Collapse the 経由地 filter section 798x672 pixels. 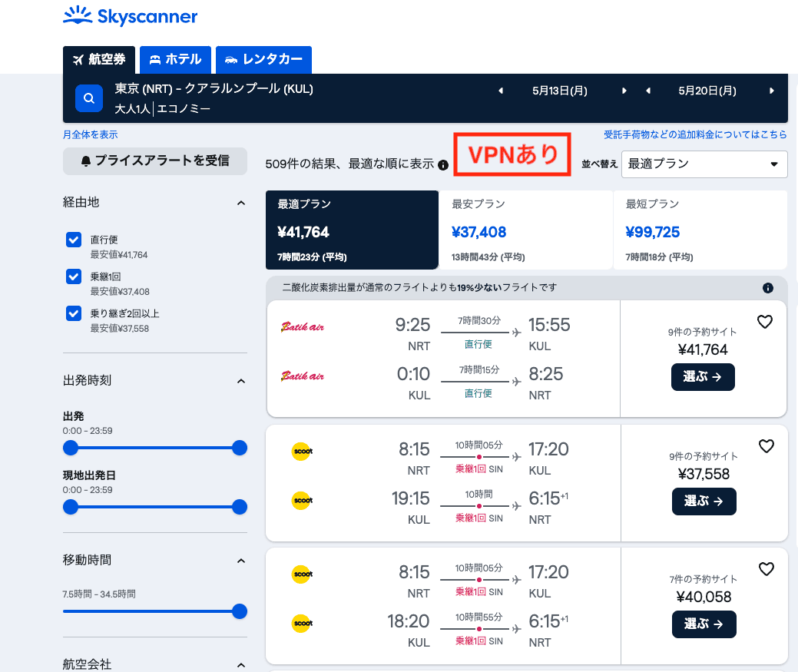pyautogui.click(x=241, y=203)
